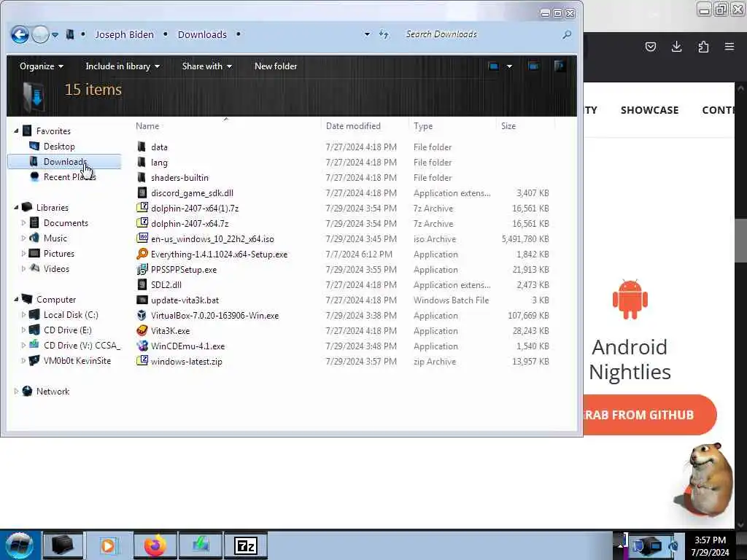Click GRAB FROM GITHUB button in browser
The width and height of the screenshot is (747, 560).
click(650, 415)
